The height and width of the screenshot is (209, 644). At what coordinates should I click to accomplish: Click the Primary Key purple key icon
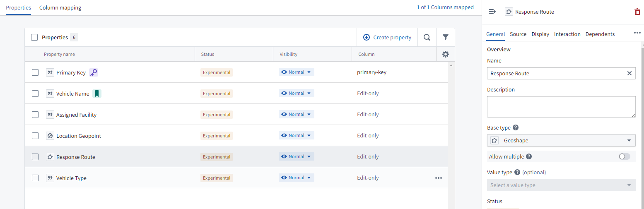(94, 72)
